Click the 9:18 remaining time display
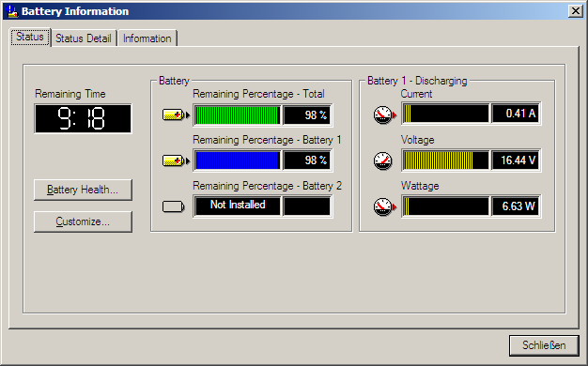Viewport: 588px width, 366px height. (x=83, y=119)
